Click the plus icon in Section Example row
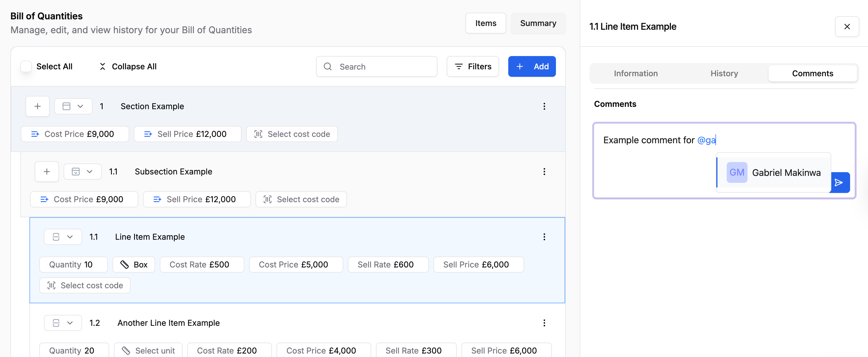Screen dimensions: 868x357 (37, 106)
